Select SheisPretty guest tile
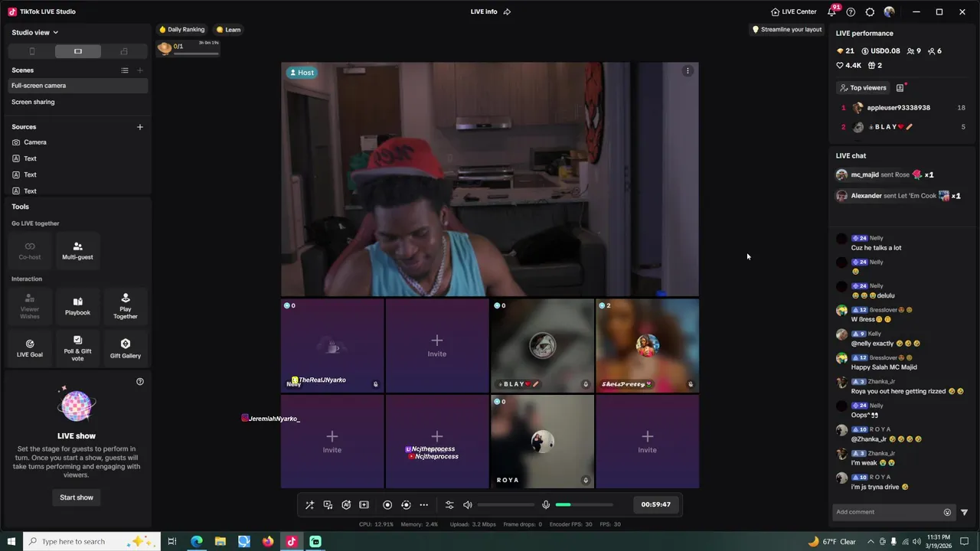This screenshot has width=980, height=551. coord(647,345)
